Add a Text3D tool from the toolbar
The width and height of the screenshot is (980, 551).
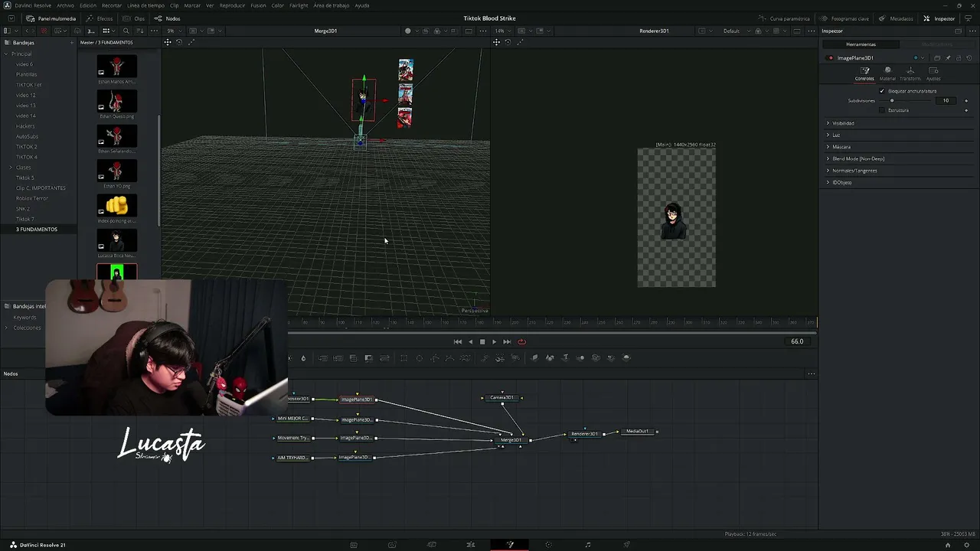coord(565,358)
